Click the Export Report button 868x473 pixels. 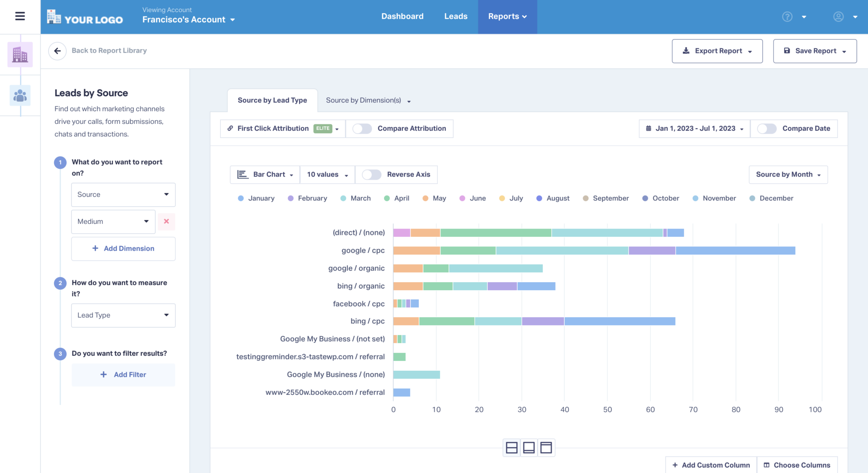(717, 50)
